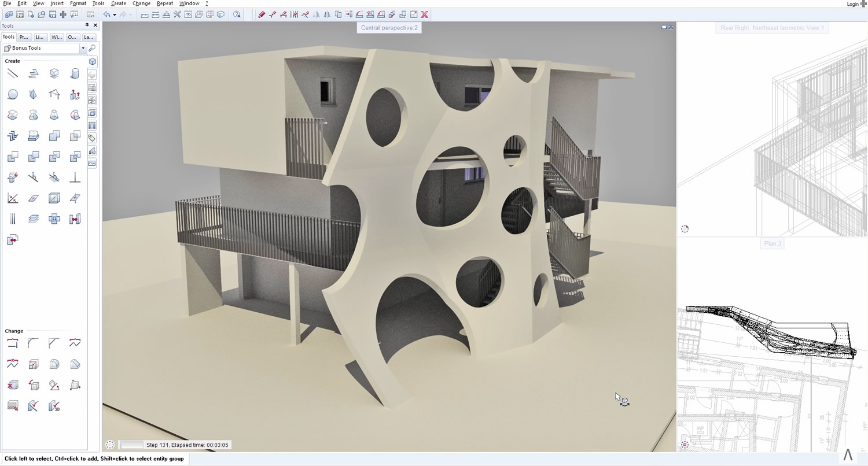Select the Sphere creation tool
The width and height of the screenshot is (868, 466).
click(x=13, y=94)
